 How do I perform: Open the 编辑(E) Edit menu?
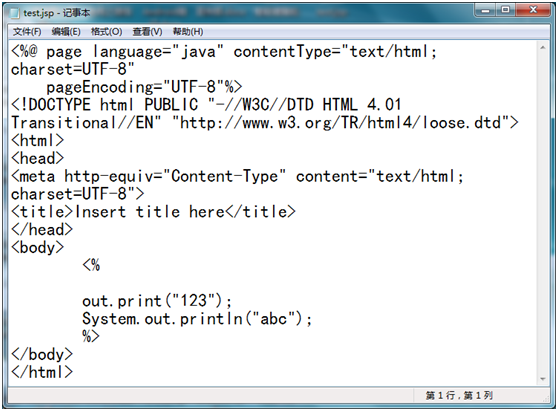(x=66, y=32)
